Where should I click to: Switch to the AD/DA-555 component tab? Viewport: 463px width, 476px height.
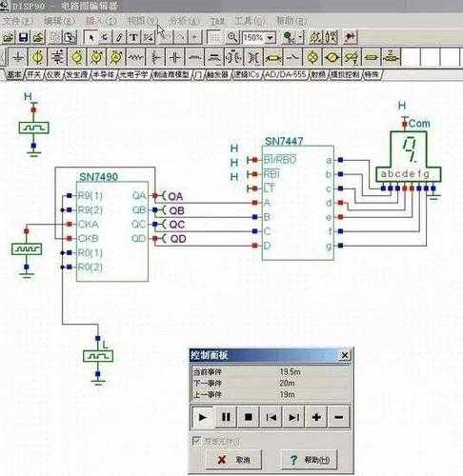coord(285,74)
